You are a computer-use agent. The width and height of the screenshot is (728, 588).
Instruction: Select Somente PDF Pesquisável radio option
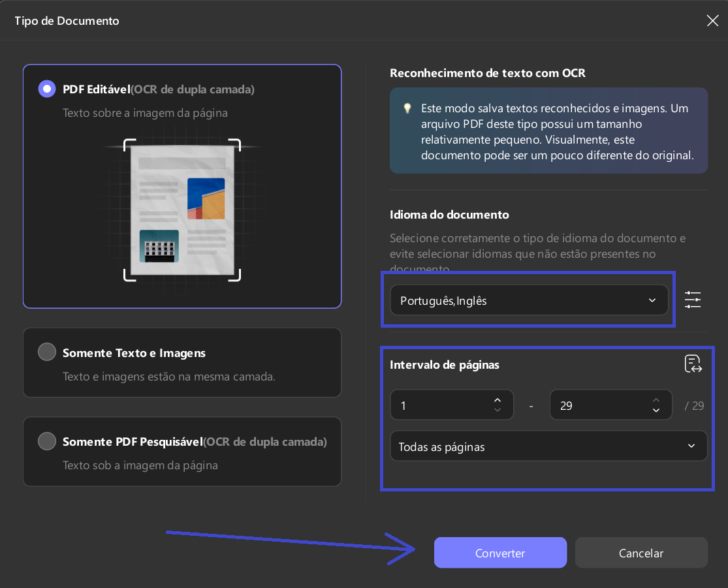coord(47,441)
